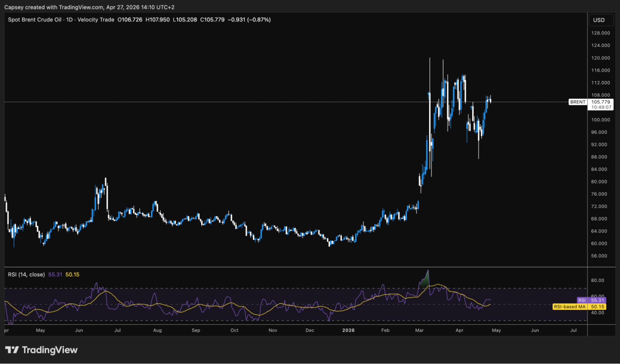Click the yellow RSI-based MA tag
Screen dimensions: 620x364
(x=570, y=307)
